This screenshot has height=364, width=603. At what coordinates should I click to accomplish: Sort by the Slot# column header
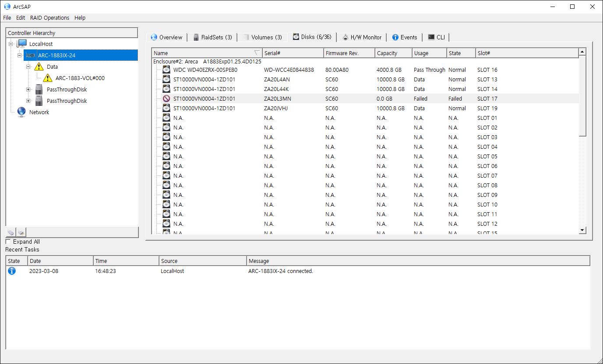(527, 53)
